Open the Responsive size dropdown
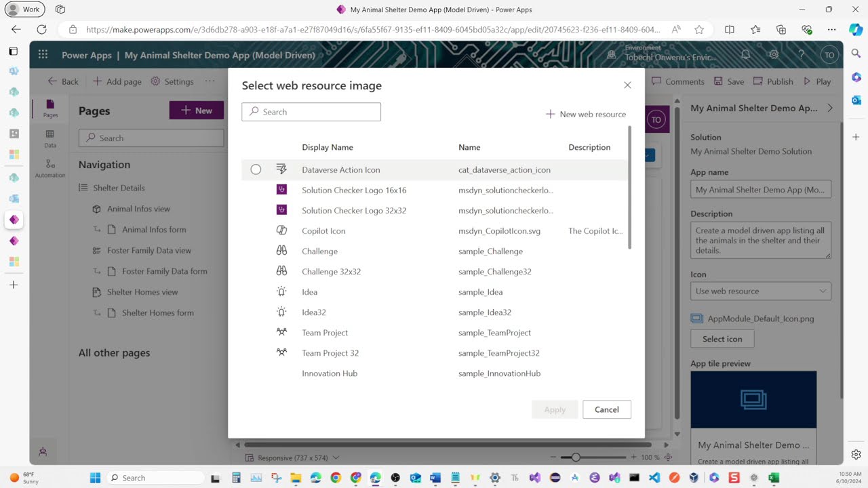This screenshot has height=488, width=868. (x=292, y=458)
